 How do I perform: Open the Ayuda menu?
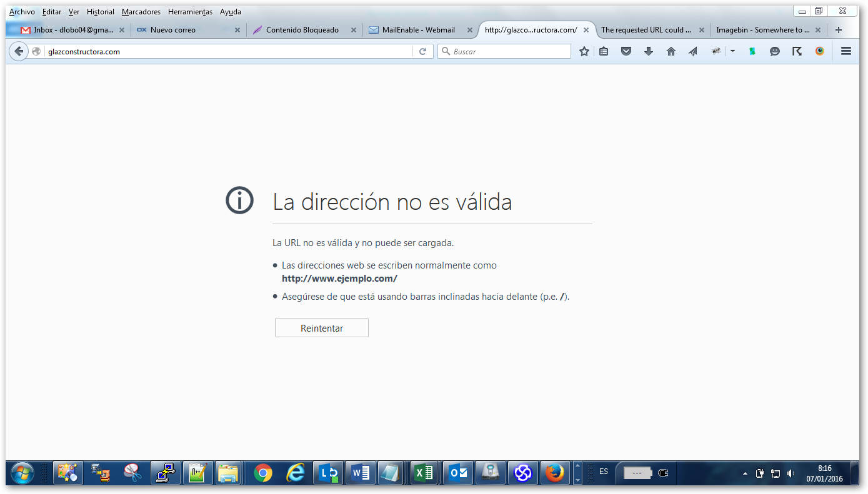(231, 12)
